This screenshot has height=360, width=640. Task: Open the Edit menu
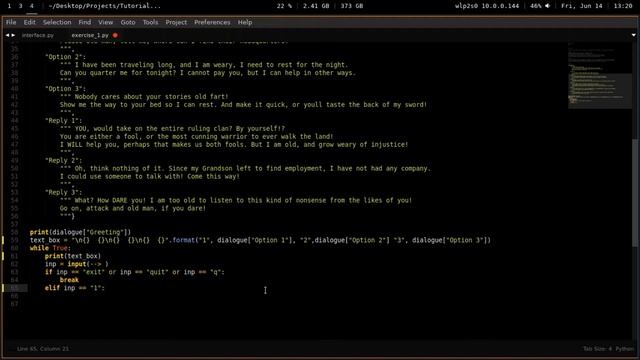29,22
